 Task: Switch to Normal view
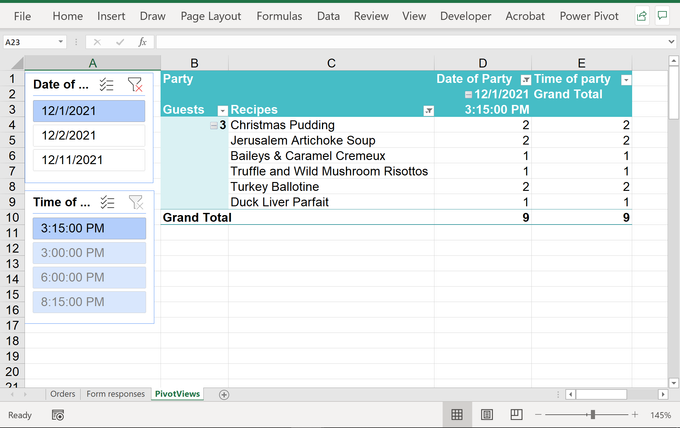457,415
